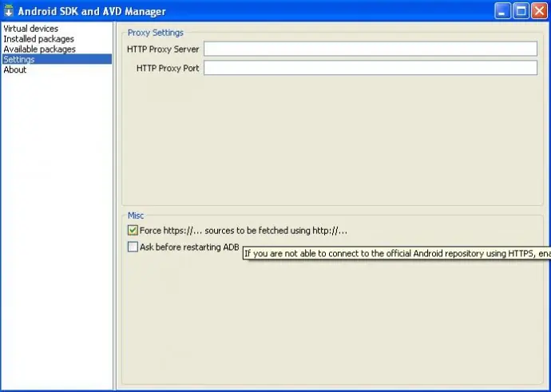Focus the HTTP Proxy Port text box
Screen dimensions: 551x392
click(x=371, y=68)
